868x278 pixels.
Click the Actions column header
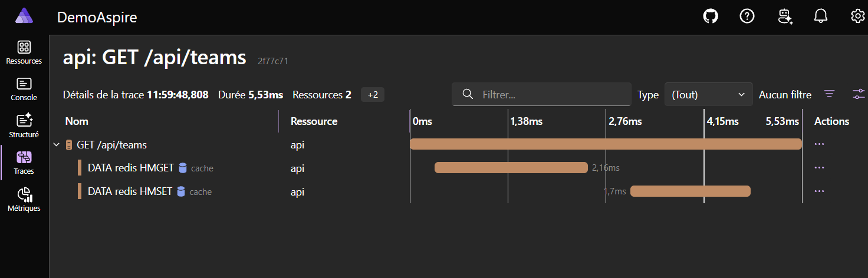(831, 121)
